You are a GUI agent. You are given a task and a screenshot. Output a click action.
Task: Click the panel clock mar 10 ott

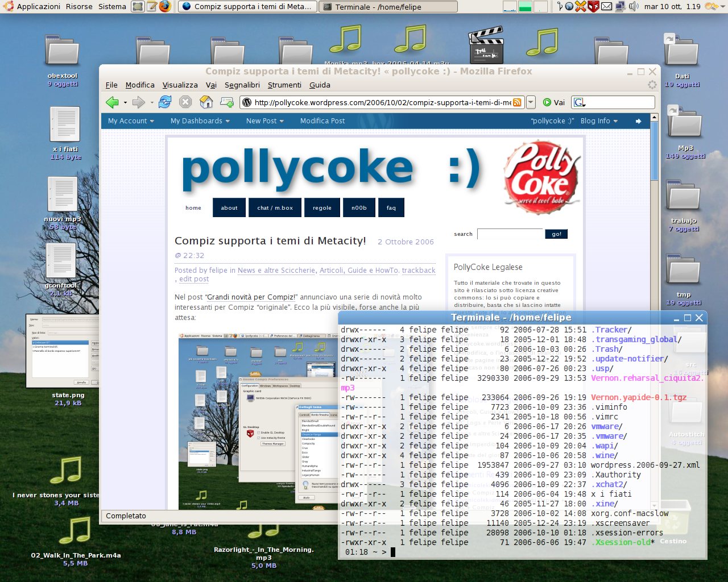672,6
